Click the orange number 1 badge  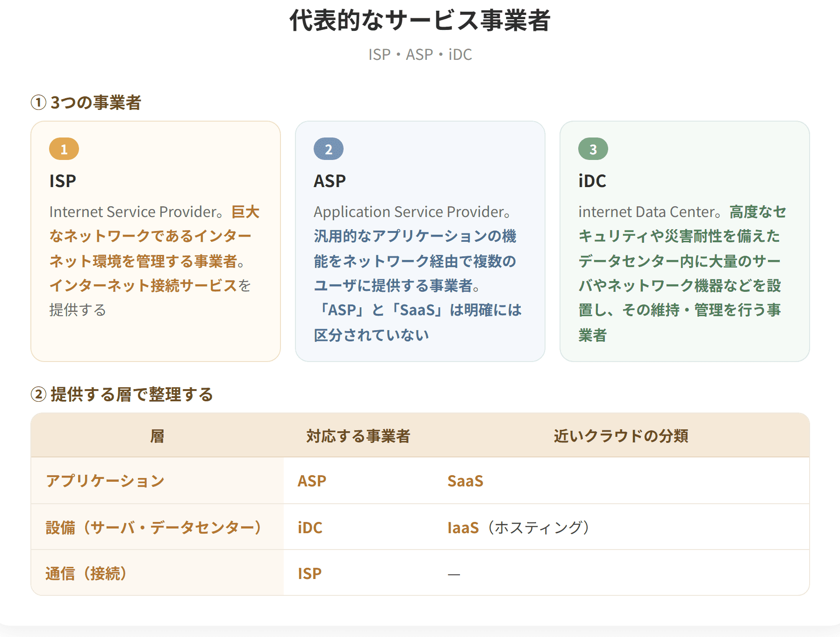click(64, 149)
